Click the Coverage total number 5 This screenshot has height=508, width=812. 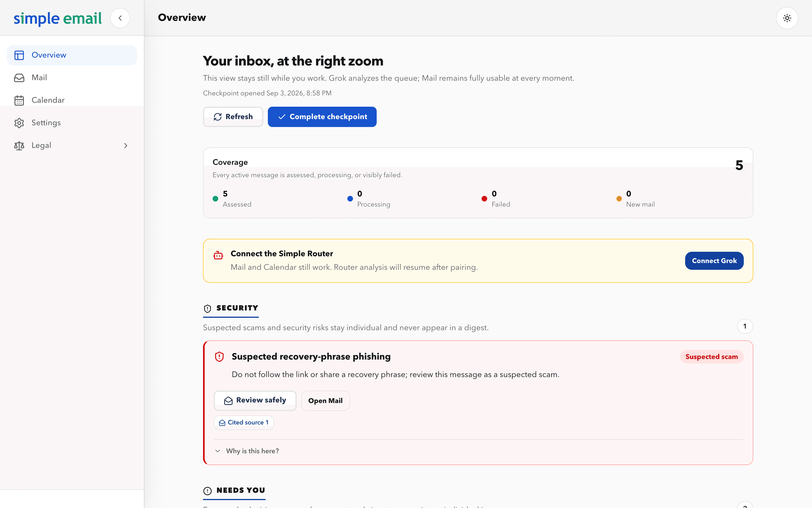pos(739,165)
